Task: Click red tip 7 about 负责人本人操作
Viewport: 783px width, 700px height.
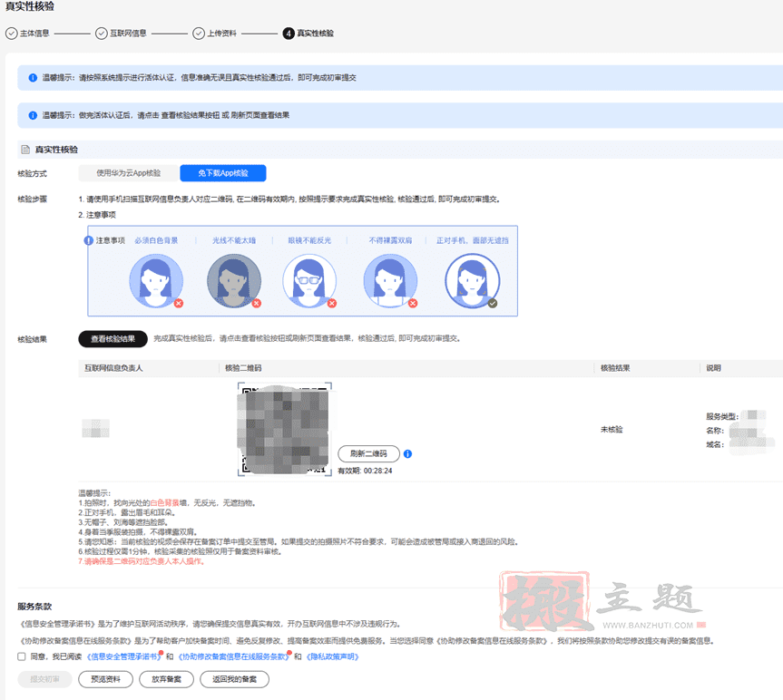Action: (x=142, y=562)
